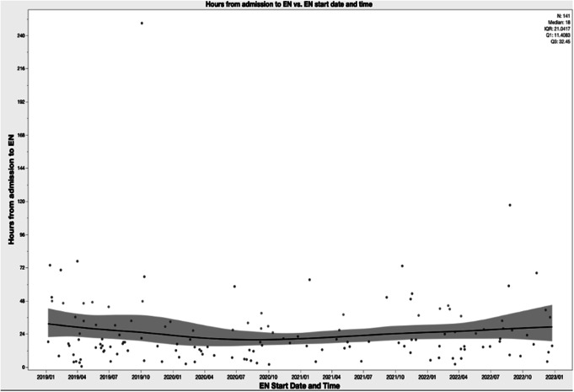Click the 144 y-axis tick label

point(23,168)
